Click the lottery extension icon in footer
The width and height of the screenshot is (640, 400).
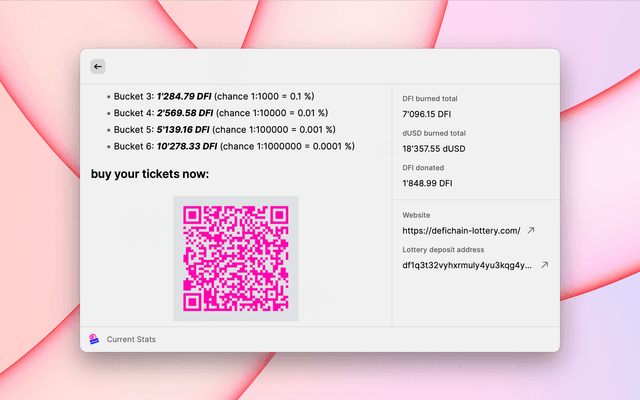94,339
